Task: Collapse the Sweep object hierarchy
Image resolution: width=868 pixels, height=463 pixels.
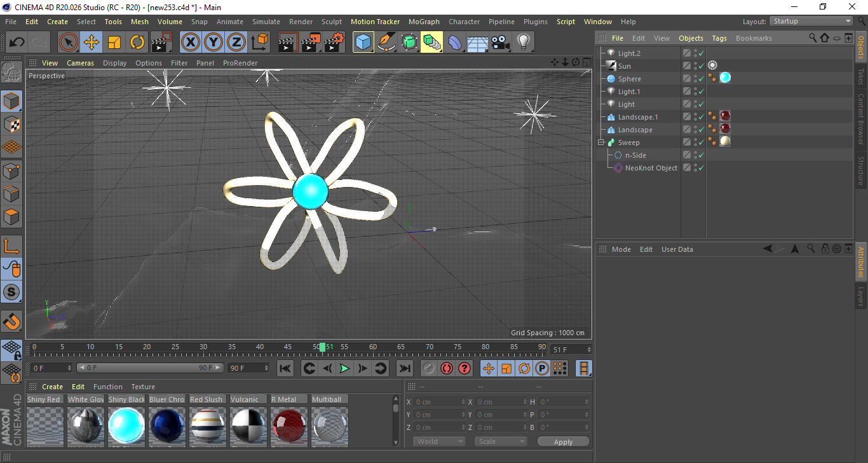Action: pyautogui.click(x=601, y=142)
